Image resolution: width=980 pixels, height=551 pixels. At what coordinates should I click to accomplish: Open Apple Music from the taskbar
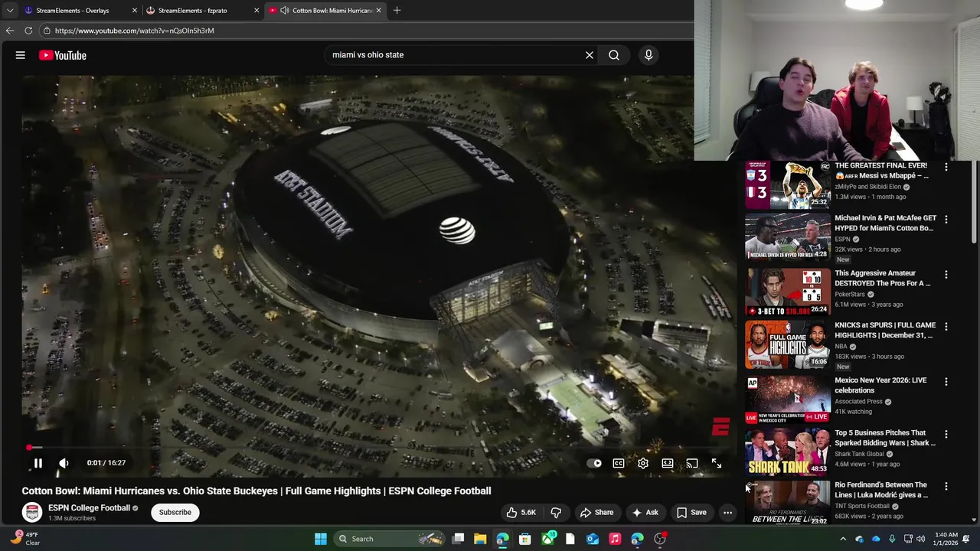click(615, 539)
